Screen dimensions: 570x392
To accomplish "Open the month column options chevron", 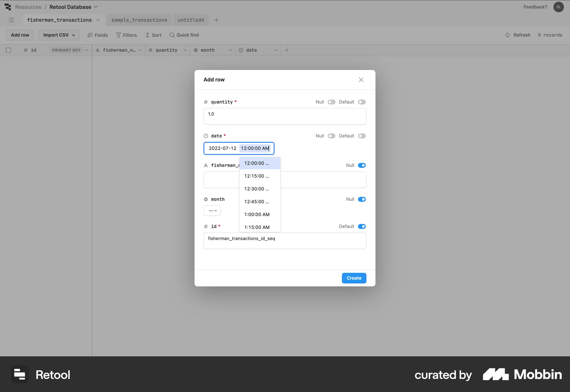I will (230, 50).
